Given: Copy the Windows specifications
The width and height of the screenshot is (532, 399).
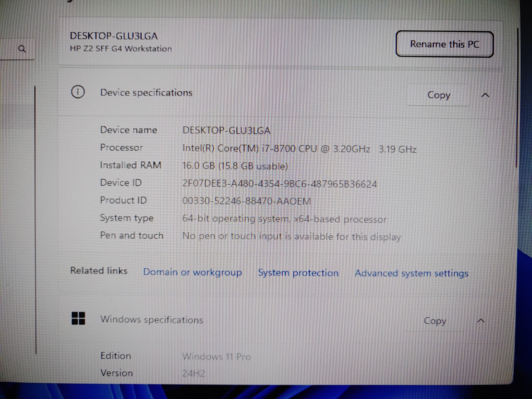Looking at the screenshot, I should (x=435, y=321).
